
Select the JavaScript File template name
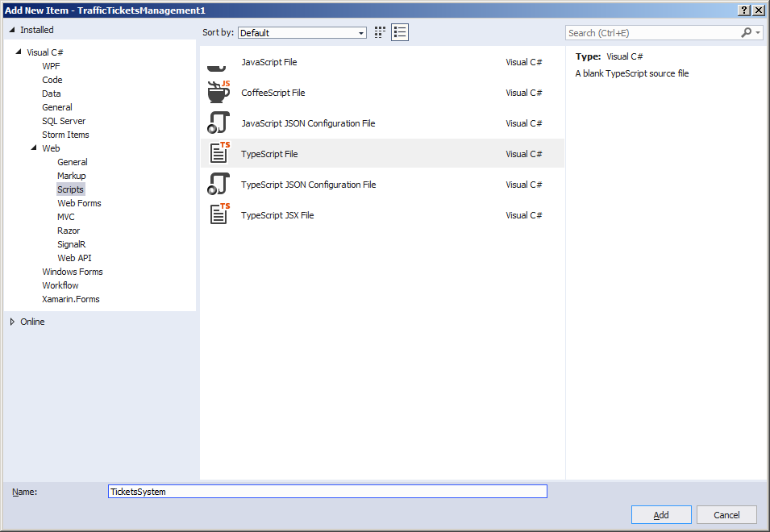[269, 62]
